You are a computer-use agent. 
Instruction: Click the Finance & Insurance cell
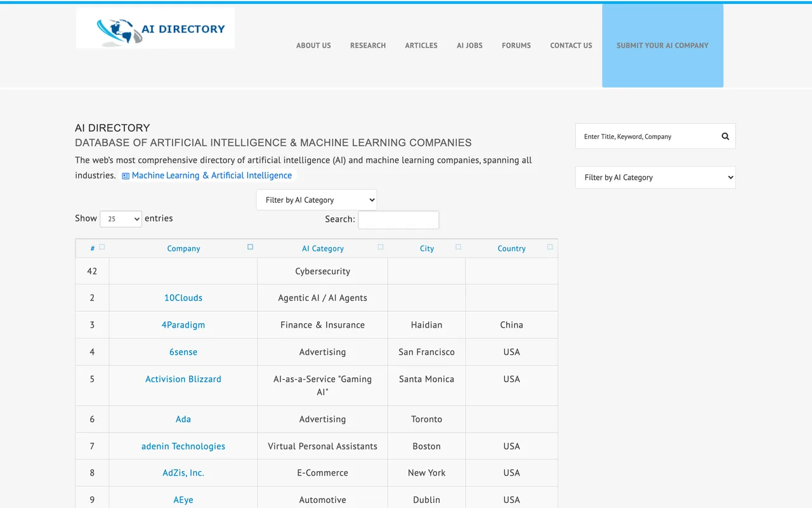point(322,324)
